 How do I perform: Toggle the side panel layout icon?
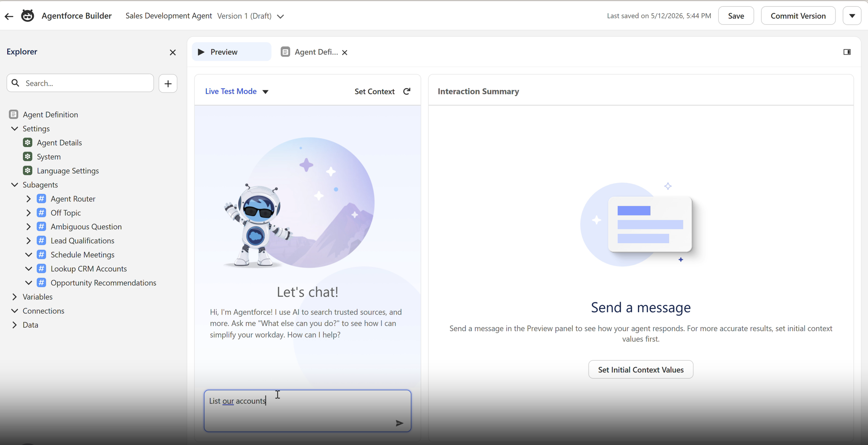pos(847,52)
